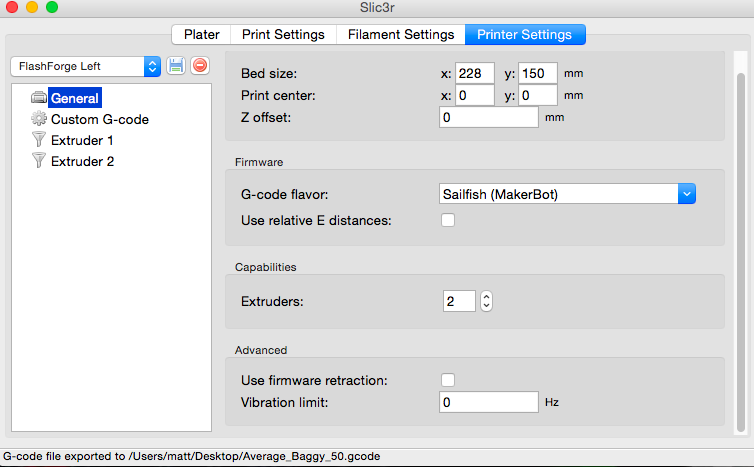Click the Vibration limit input field
Image resolution: width=754 pixels, height=467 pixels.
click(489, 402)
